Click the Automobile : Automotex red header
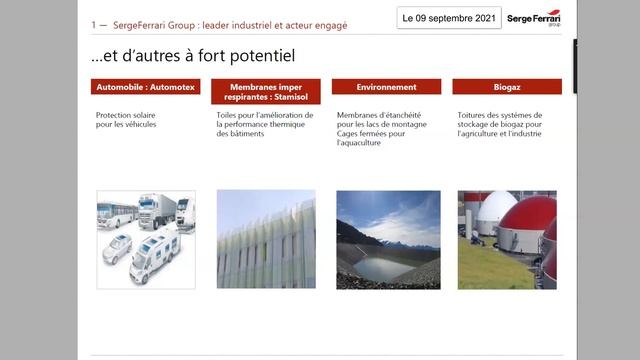 coord(146,87)
